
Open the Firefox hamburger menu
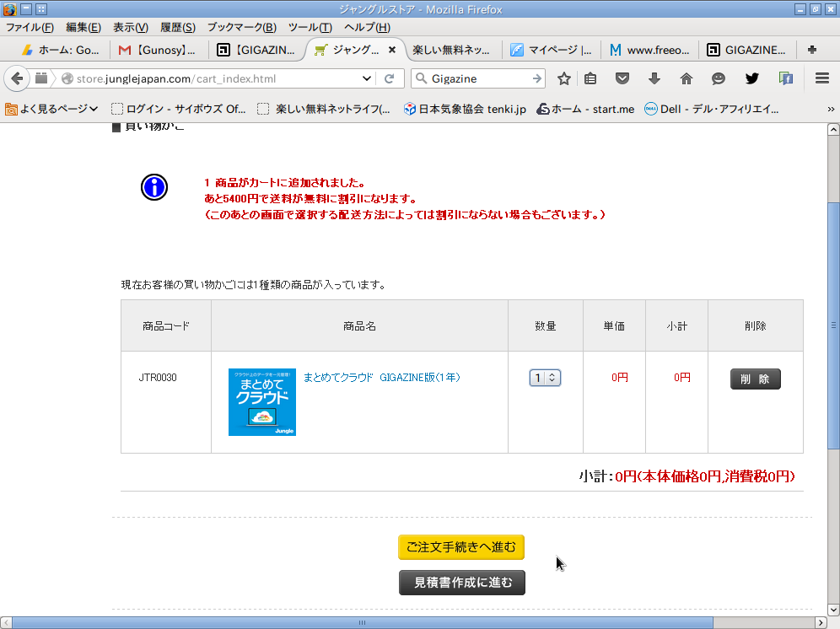822,78
